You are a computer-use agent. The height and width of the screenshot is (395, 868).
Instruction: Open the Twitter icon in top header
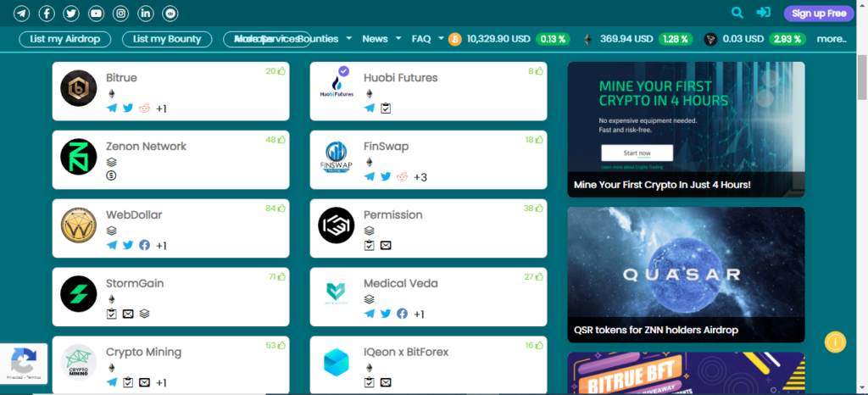point(71,14)
